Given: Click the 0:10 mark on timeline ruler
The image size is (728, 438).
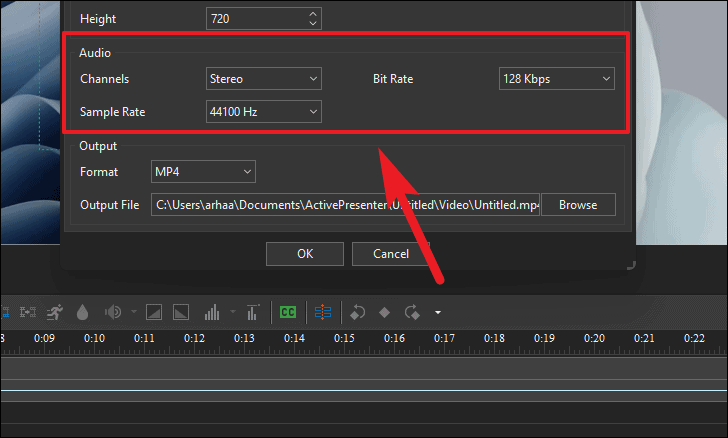Looking at the screenshot, I should pos(94,338).
